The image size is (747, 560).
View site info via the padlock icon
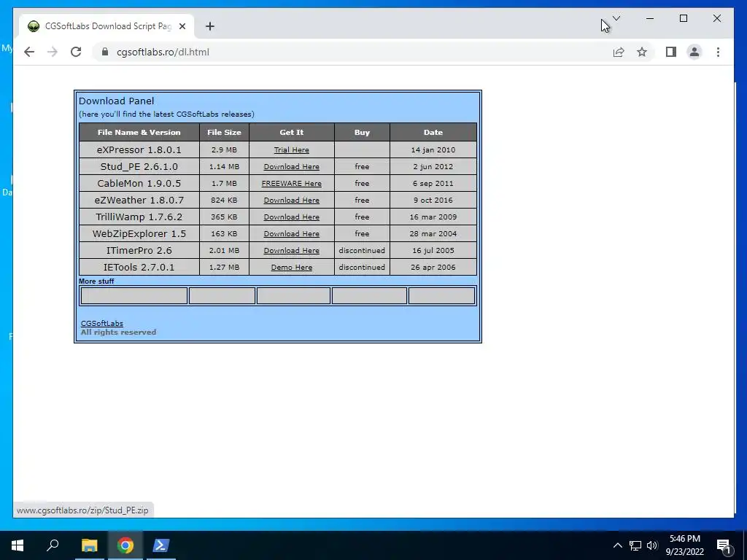[105, 52]
